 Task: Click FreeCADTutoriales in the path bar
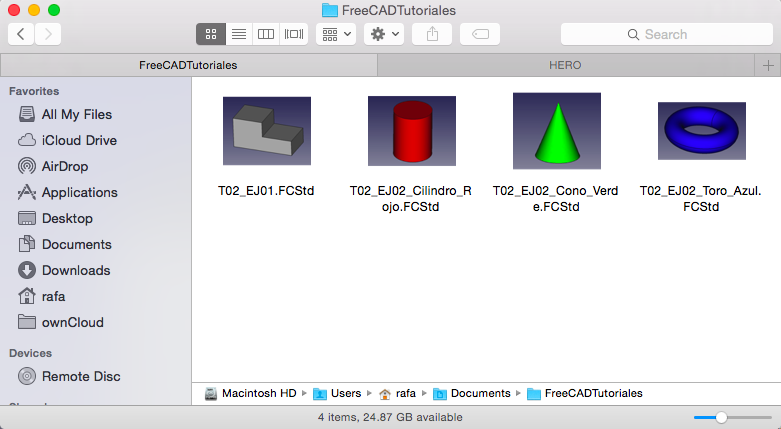click(x=585, y=394)
